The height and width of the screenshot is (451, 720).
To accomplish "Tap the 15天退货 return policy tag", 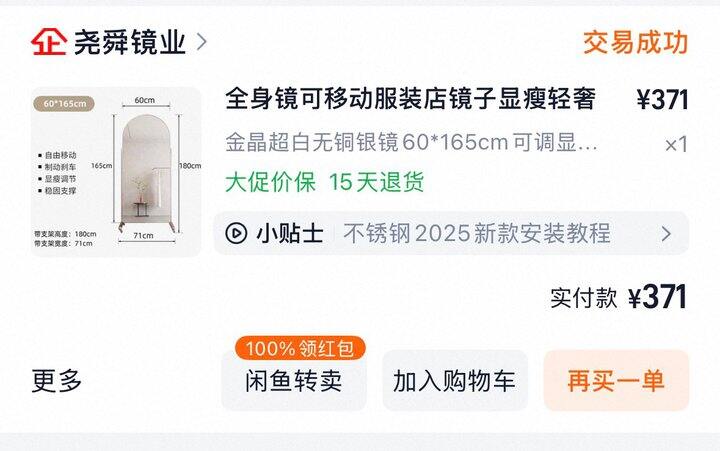I will (377, 182).
